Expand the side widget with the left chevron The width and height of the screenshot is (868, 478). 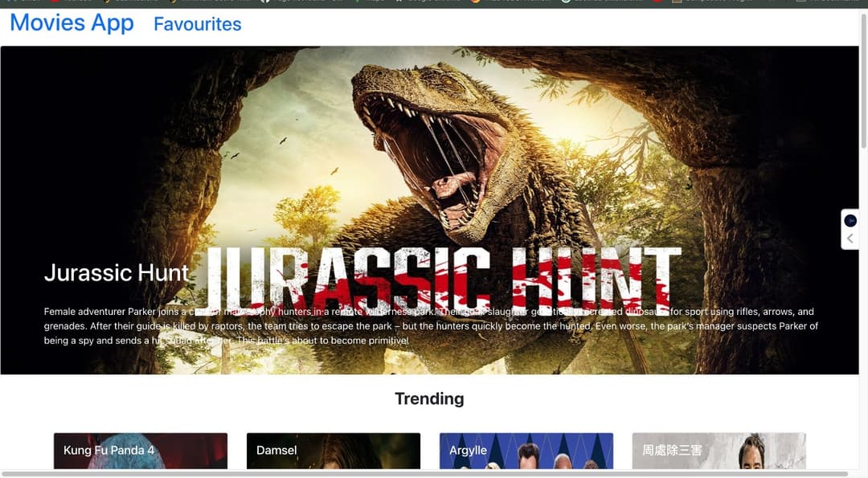850,239
